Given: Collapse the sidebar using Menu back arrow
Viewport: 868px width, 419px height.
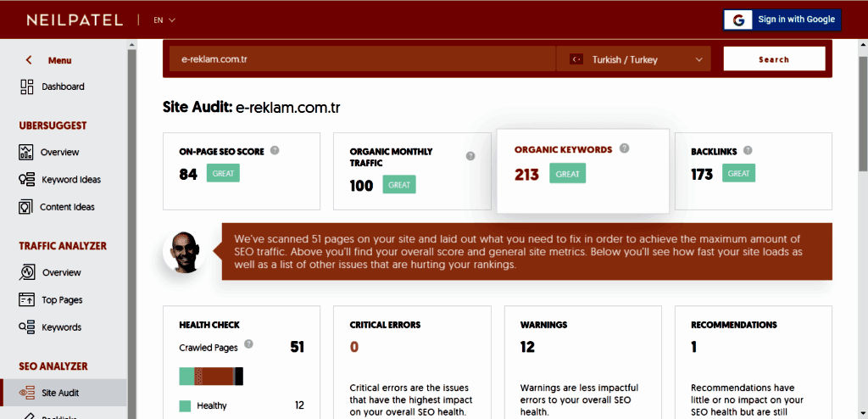Looking at the screenshot, I should [29, 60].
